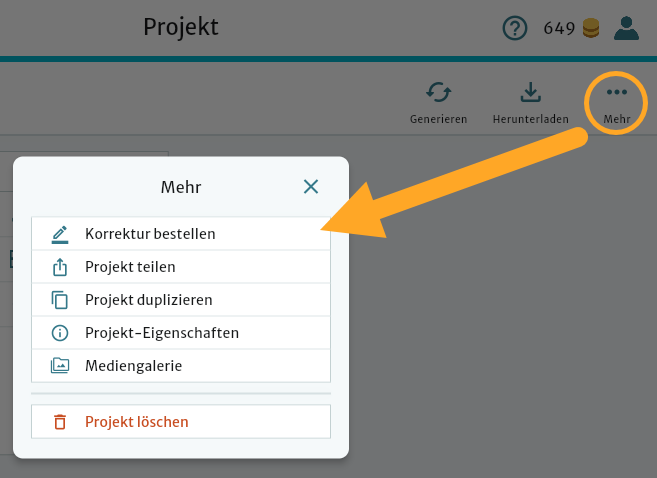Open the Mehr three-dots menu
This screenshot has height=478, width=657.
617,93
